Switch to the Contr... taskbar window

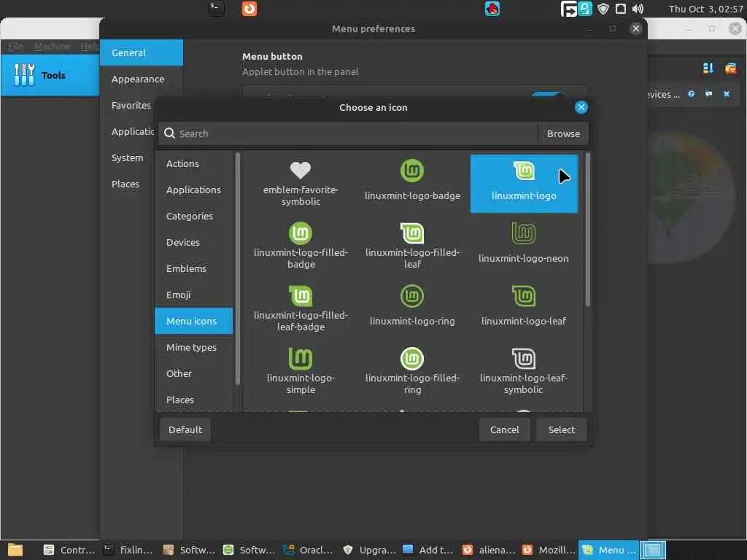click(x=69, y=550)
